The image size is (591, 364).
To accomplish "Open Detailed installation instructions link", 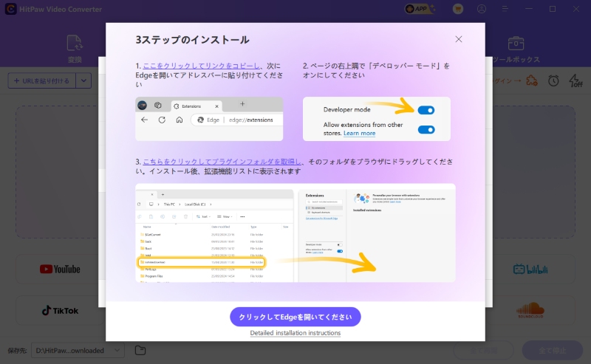I will click(x=295, y=333).
